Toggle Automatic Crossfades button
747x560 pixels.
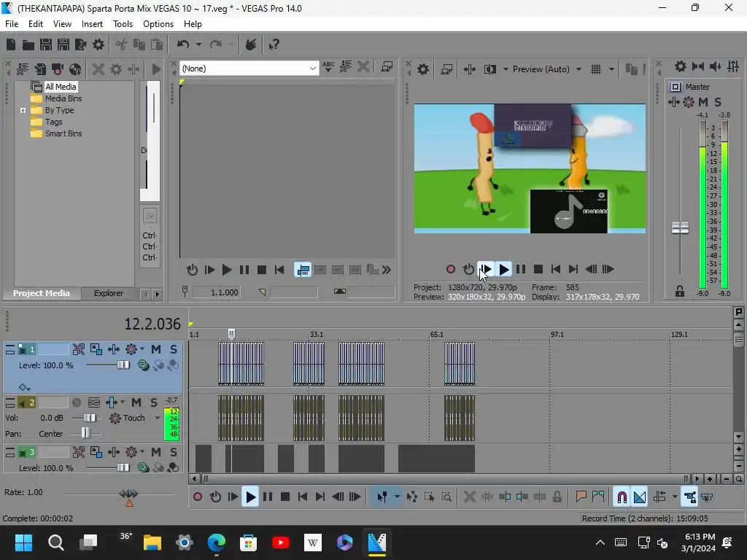(x=639, y=497)
